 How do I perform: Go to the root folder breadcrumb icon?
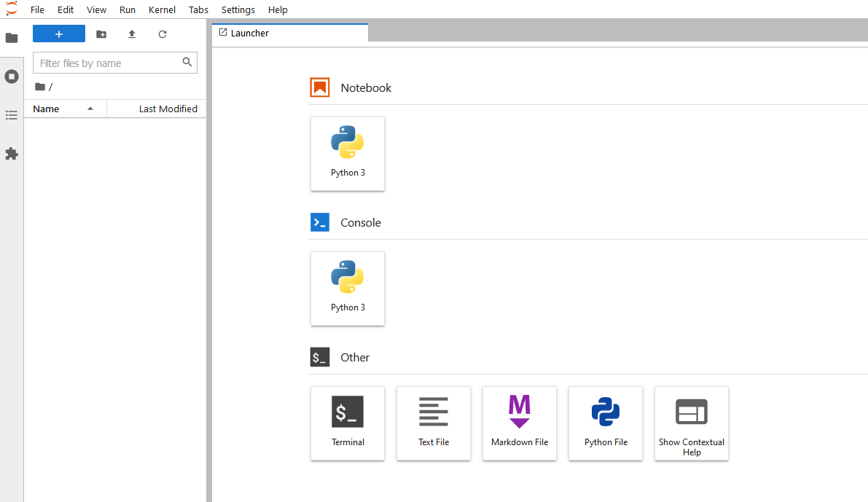pyautogui.click(x=40, y=87)
